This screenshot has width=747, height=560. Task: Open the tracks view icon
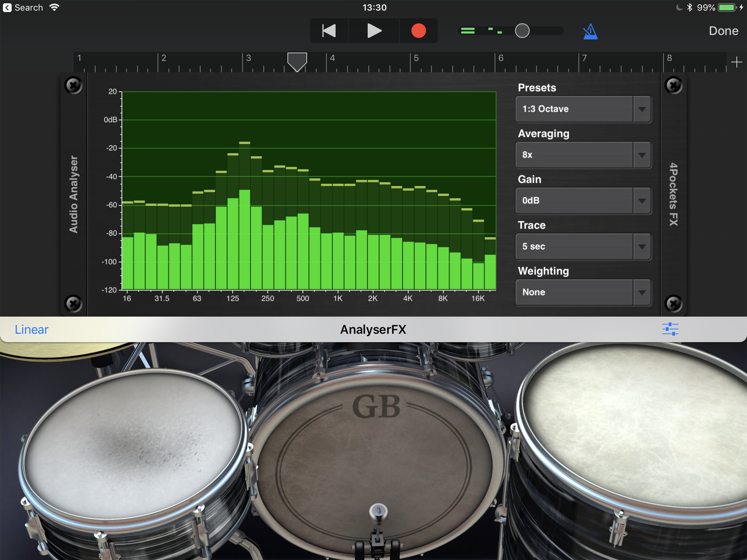pyautogui.click(x=468, y=31)
